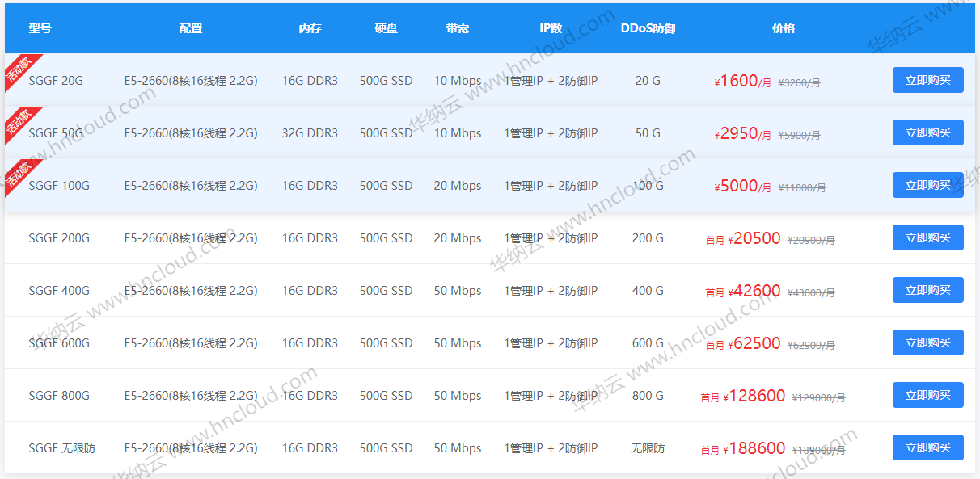Click the 首月 ¥128600 price
Image resolution: width=980 pixels, height=479 pixels.
743,396
